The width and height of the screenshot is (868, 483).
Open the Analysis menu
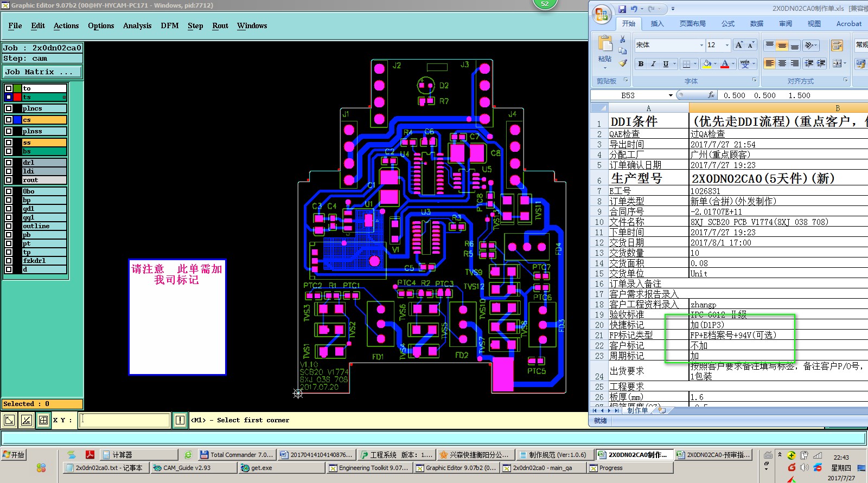click(137, 25)
